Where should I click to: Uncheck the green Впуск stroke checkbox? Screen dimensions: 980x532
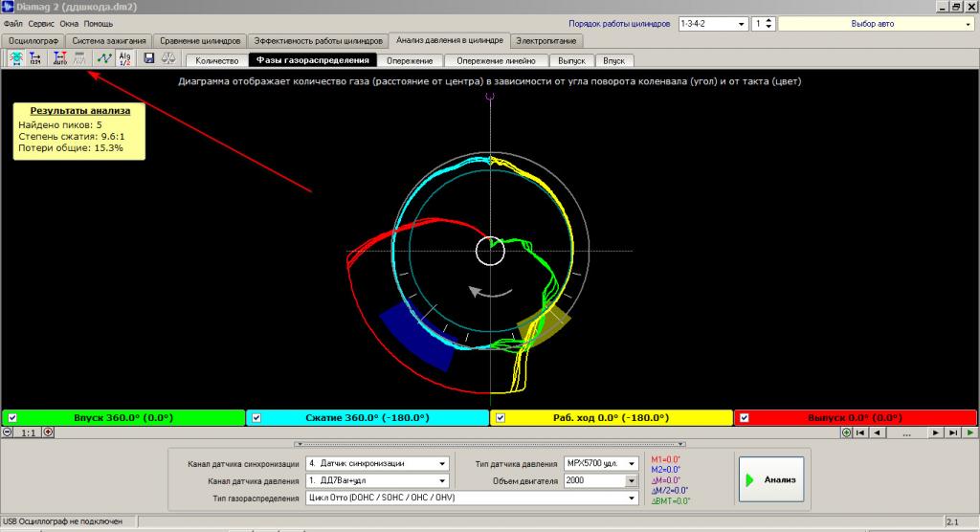[x=12, y=417]
